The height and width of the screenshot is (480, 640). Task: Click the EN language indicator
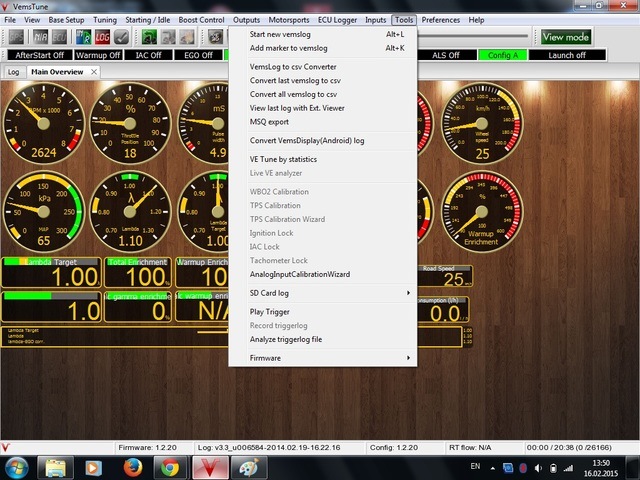tap(476, 466)
